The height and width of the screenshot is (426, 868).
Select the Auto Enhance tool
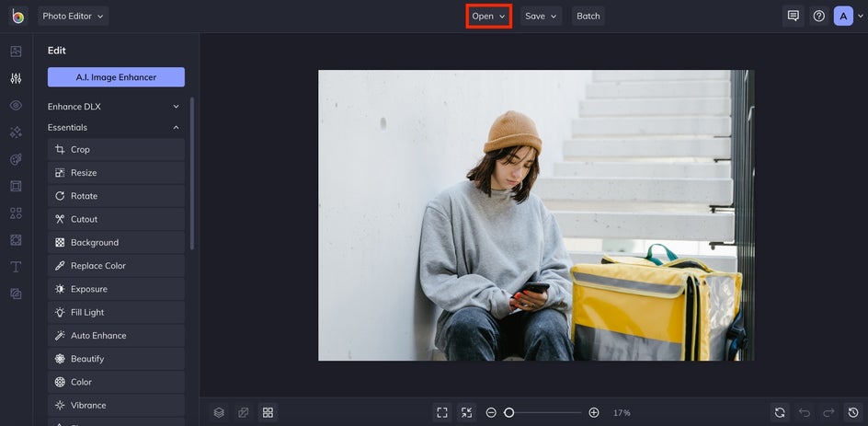coord(116,336)
